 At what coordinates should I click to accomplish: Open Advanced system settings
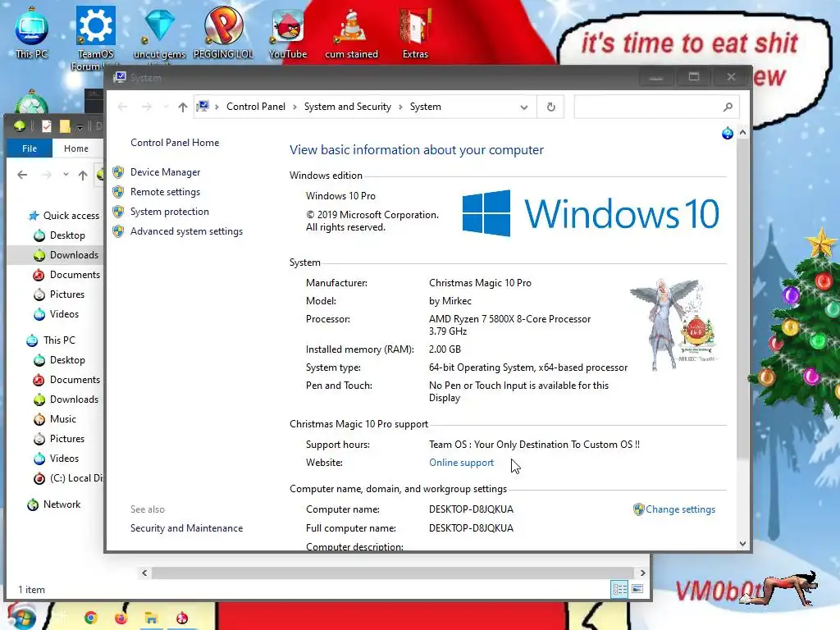(186, 231)
